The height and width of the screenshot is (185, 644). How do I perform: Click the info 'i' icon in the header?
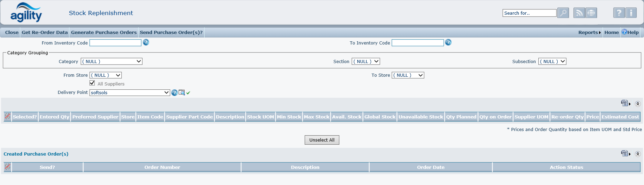point(631,13)
